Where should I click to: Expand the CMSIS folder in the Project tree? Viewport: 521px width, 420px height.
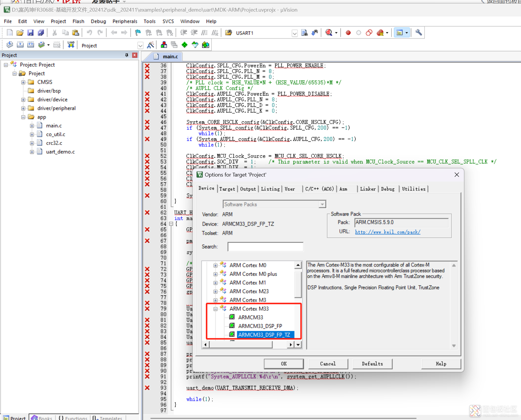pos(23,82)
